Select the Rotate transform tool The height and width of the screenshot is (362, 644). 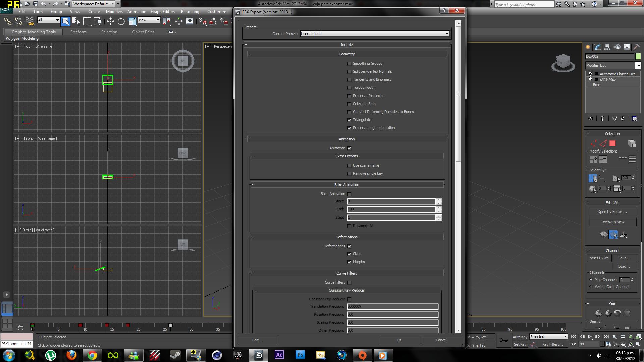tap(121, 22)
